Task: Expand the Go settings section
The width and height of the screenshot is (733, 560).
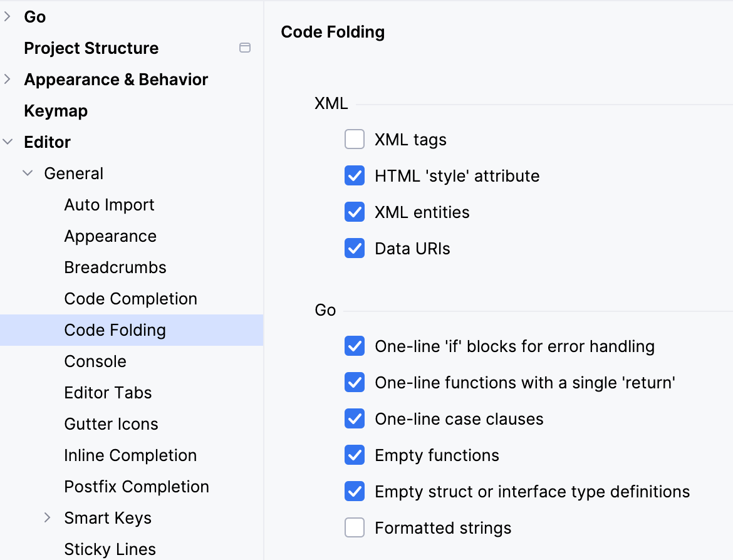Action: (8, 17)
